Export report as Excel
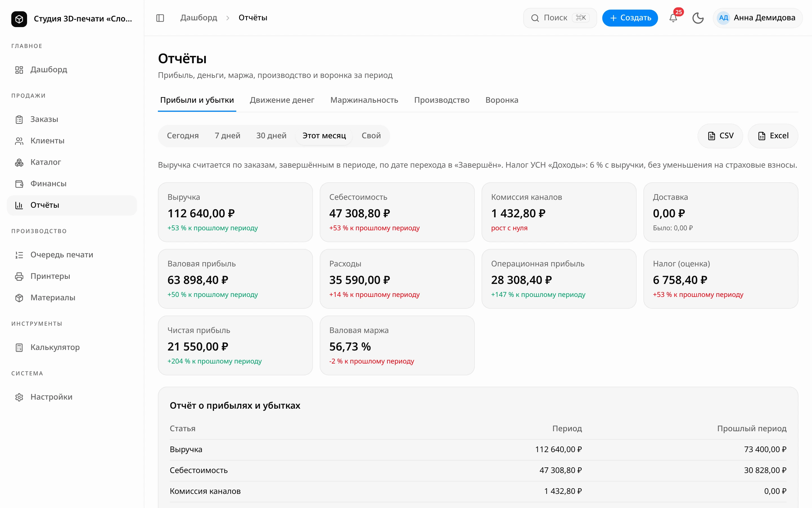This screenshot has height=508, width=812. coord(773,136)
